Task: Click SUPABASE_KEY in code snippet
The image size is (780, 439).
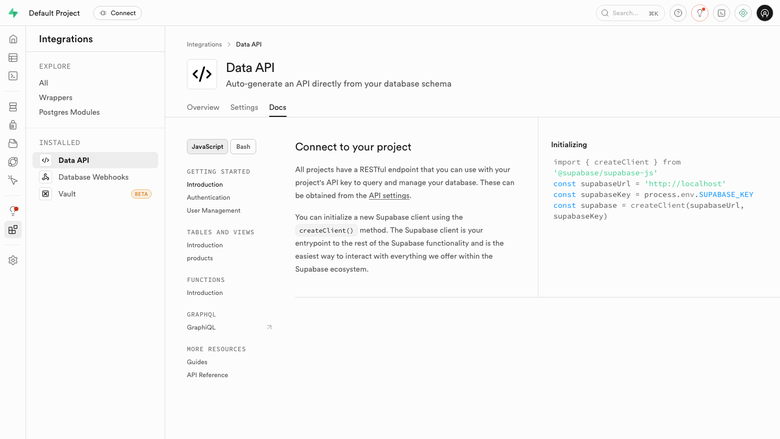Action: pyautogui.click(x=726, y=194)
